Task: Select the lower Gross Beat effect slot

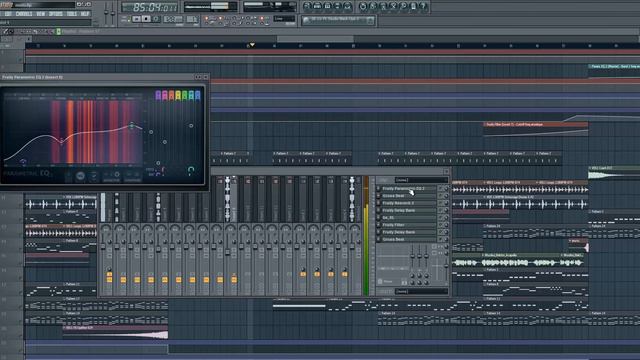Action: pyautogui.click(x=409, y=239)
